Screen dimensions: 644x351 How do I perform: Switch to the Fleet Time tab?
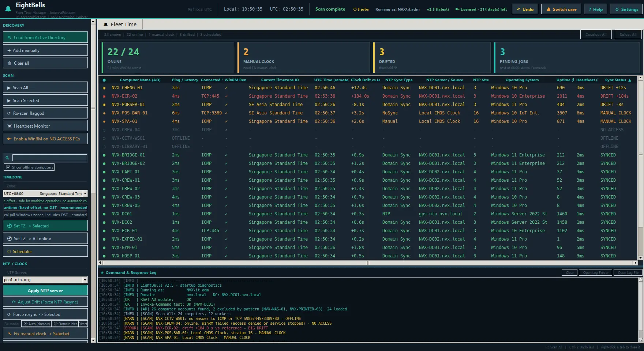click(120, 24)
